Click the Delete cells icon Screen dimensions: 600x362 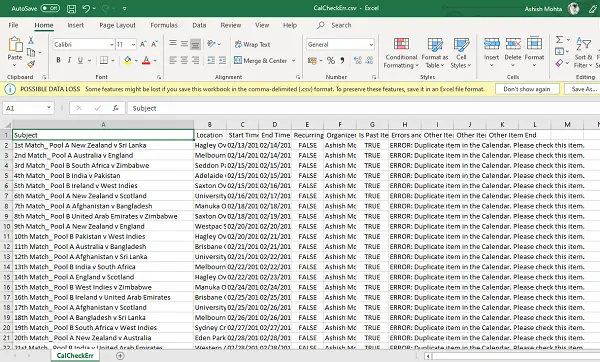click(513, 44)
